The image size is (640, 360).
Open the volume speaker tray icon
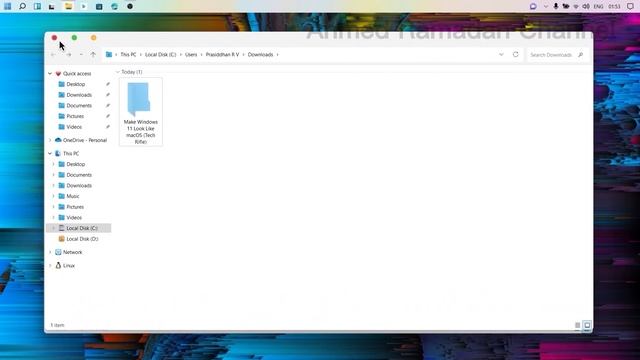tap(586, 6)
